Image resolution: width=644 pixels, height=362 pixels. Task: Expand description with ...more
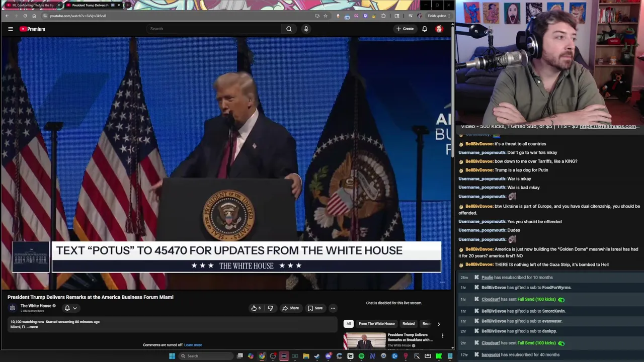coord(33,327)
